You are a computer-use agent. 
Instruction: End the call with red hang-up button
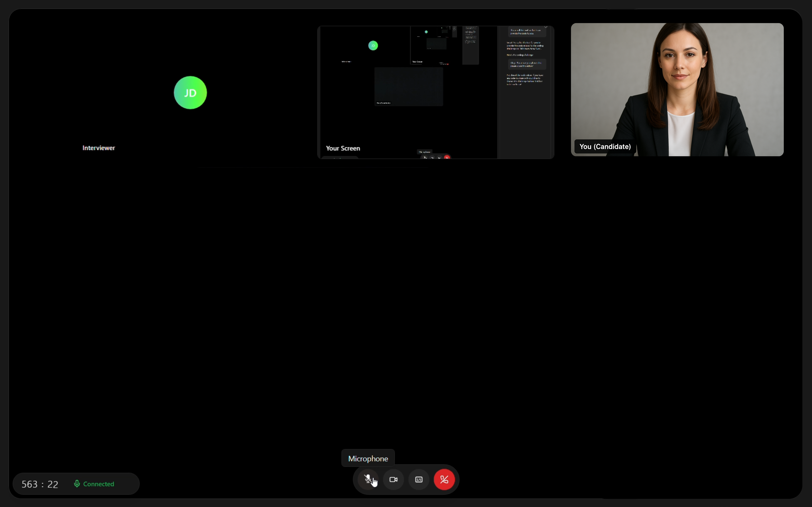444,480
